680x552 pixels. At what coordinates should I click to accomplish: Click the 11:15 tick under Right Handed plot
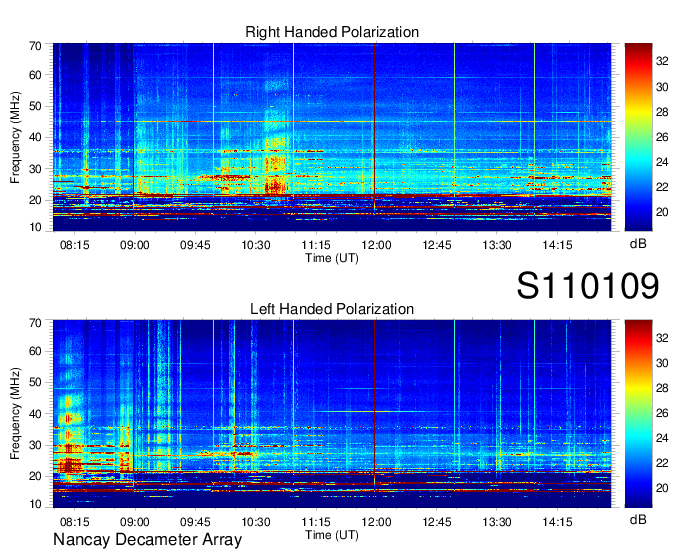pos(316,245)
